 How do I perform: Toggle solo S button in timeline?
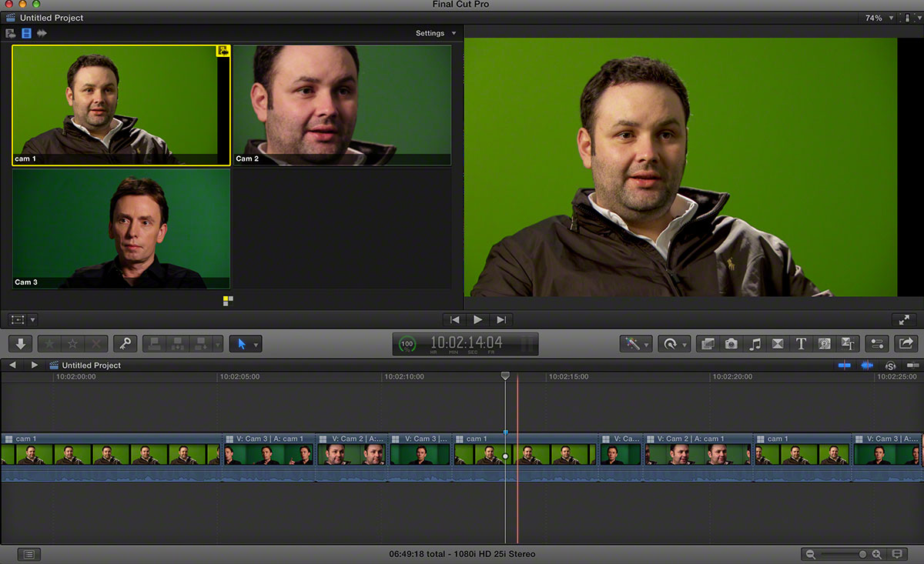(891, 365)
